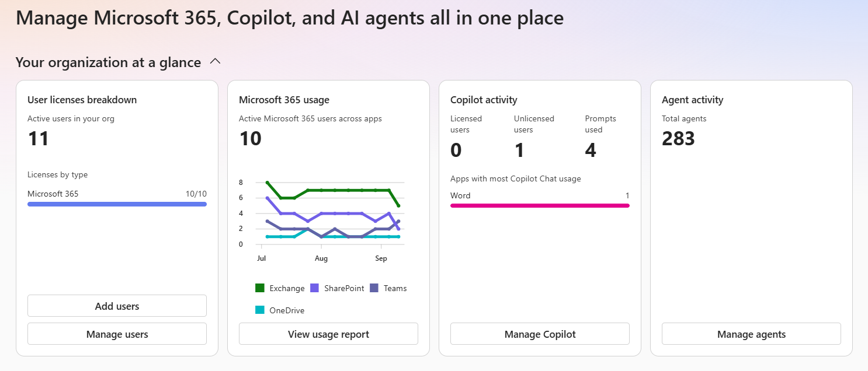Click the "Total agents" label
Screen dimensions: 868x371
coord(684,118)
